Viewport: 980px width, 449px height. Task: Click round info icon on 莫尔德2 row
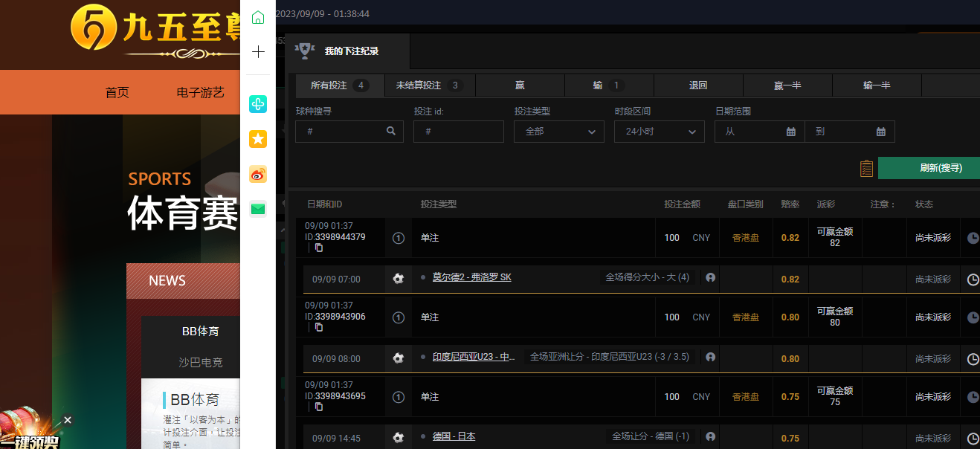(x=710, y=277)
